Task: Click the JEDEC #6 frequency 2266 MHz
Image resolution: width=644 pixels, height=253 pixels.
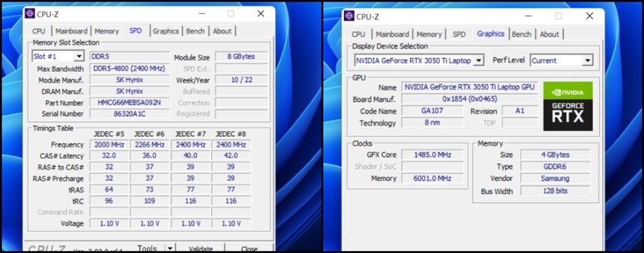Action: [149, 144]
